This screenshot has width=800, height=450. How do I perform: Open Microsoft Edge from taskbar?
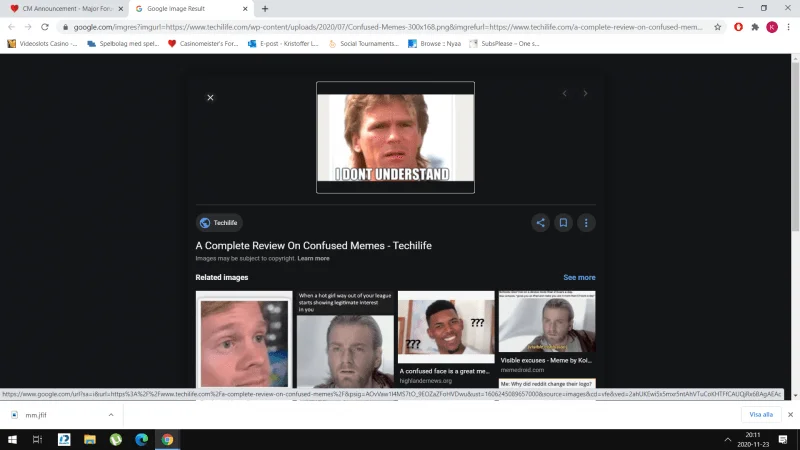pyautogui.click(x=141, y=439)
